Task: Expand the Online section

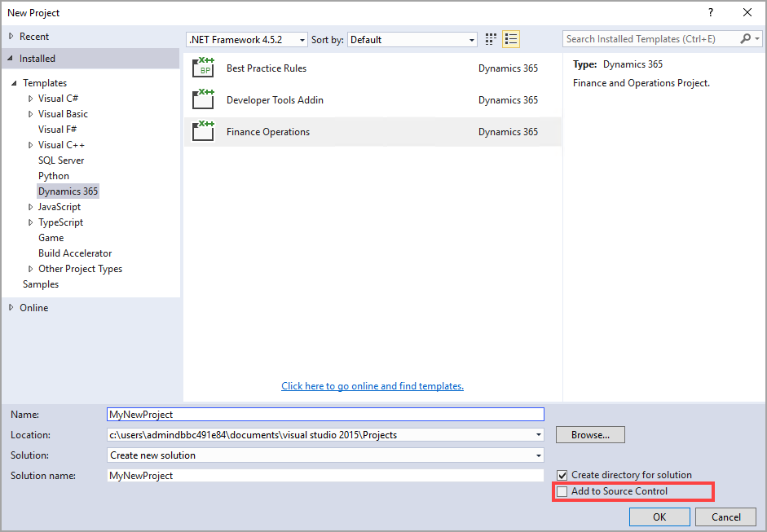Action: point(11,308)
